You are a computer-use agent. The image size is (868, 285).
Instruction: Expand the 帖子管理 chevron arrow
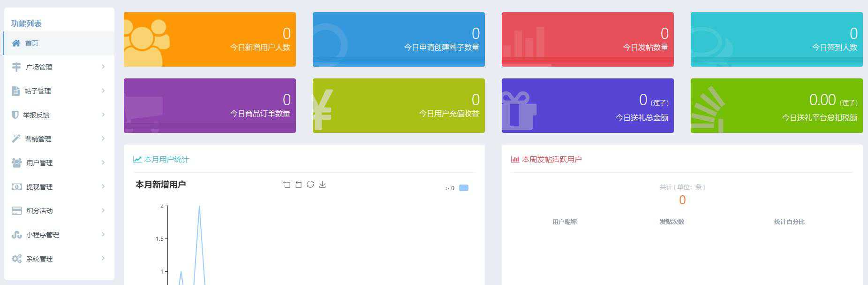click(x=103, y=91)
